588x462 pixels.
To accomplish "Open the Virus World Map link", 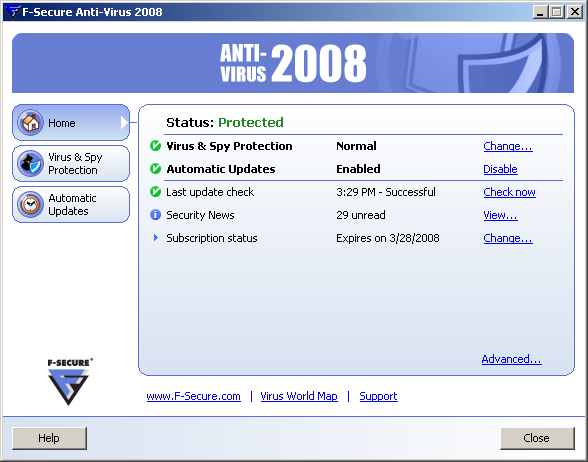I will (x=299, y=396).
